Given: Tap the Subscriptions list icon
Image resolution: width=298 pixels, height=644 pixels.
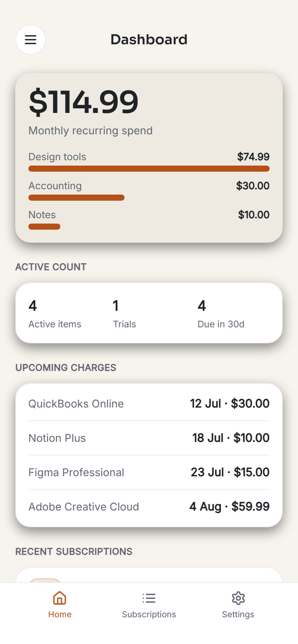Looking at the screenshot, I should 149,598.
